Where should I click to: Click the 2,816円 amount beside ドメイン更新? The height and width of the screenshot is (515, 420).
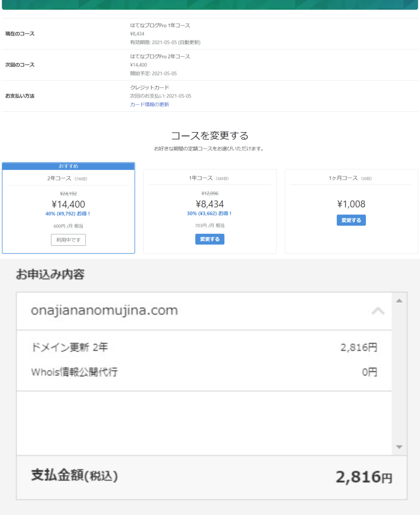click(359, 348)
